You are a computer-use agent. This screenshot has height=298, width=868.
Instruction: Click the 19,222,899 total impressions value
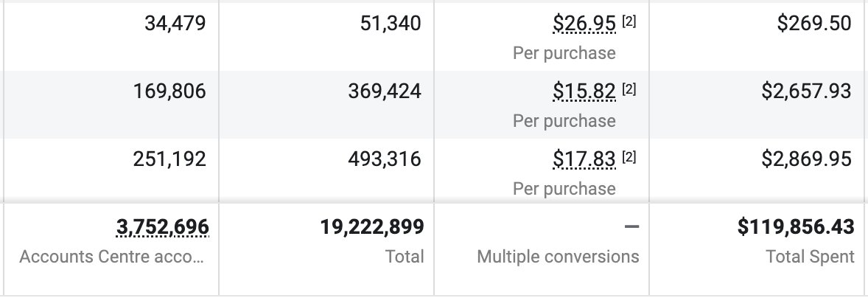(x=372, y=227)
